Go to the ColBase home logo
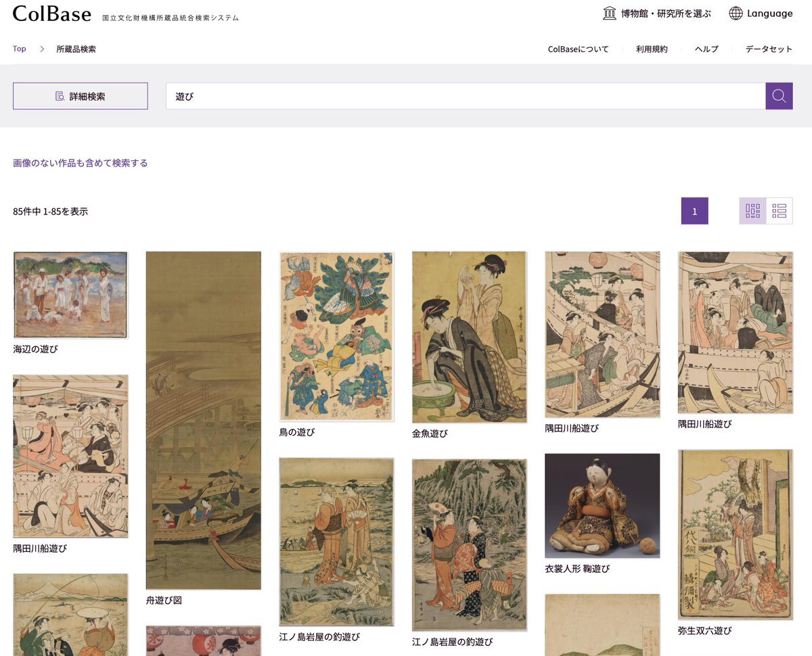Viewport: 812px width, 656px height. (51, 14)
